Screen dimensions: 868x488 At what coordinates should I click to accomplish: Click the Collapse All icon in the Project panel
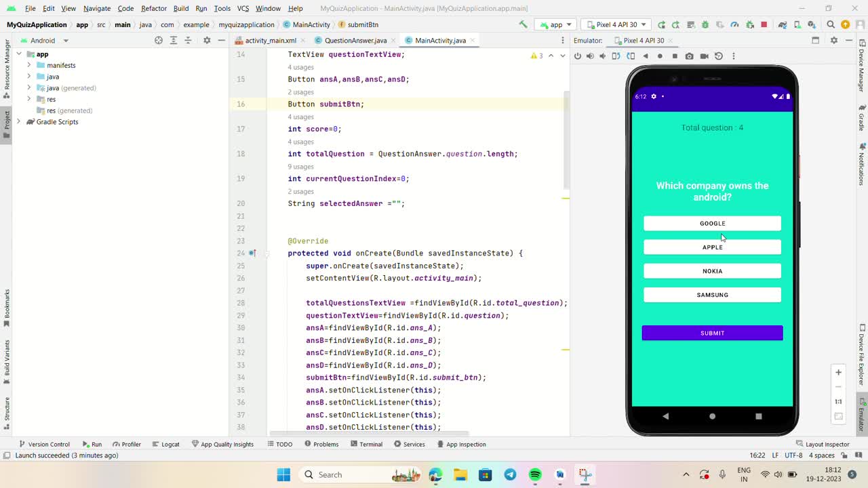point(189,41)
